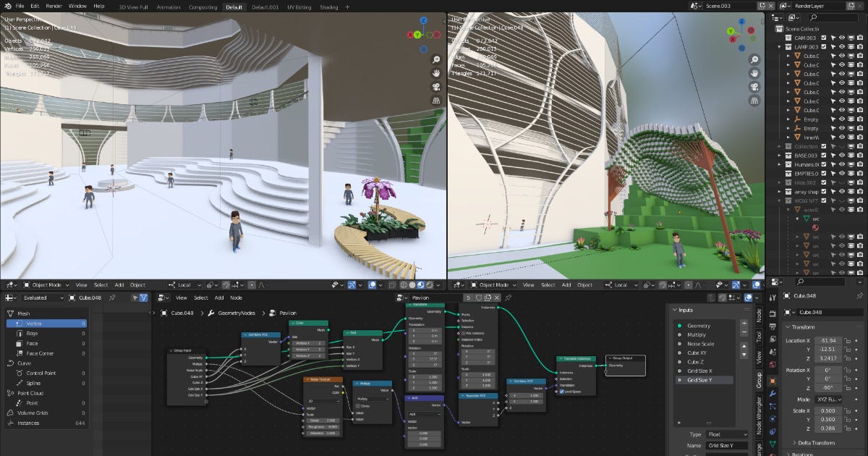Toggle visibility eye for CAM.003 collection
Viewport: 868px width, 456px height.
842,38
